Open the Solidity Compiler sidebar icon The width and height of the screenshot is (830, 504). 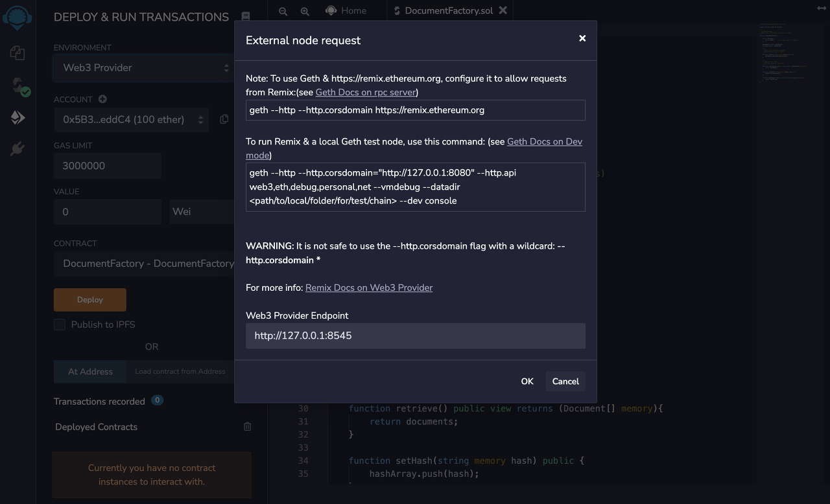(19, 86)
